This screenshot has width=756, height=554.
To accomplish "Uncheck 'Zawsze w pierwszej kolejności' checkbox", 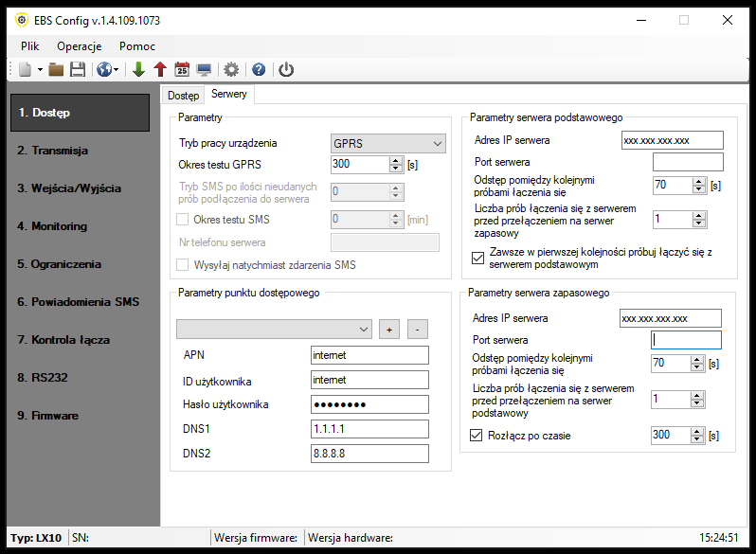I will [x=477, y=258].
